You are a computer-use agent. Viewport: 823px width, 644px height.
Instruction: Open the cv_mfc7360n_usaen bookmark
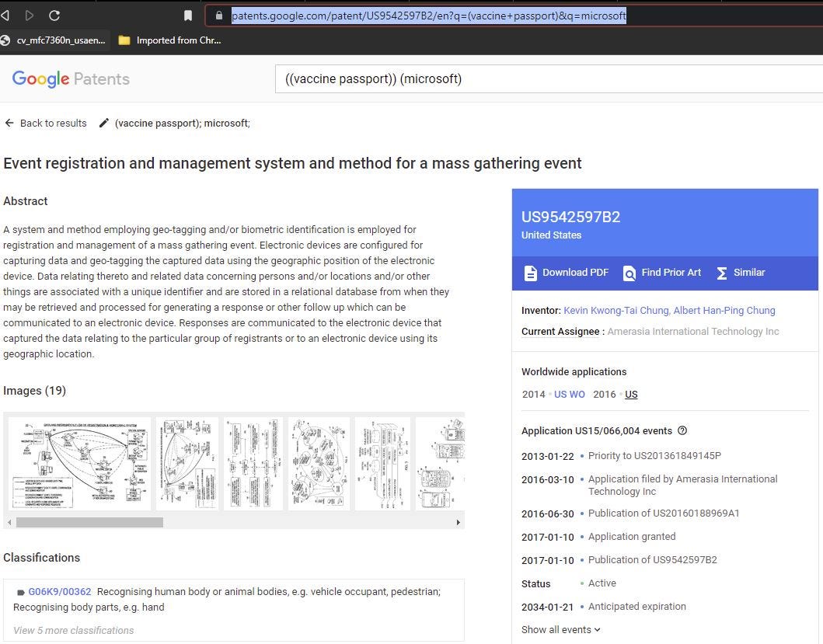[x=54, y=40]
